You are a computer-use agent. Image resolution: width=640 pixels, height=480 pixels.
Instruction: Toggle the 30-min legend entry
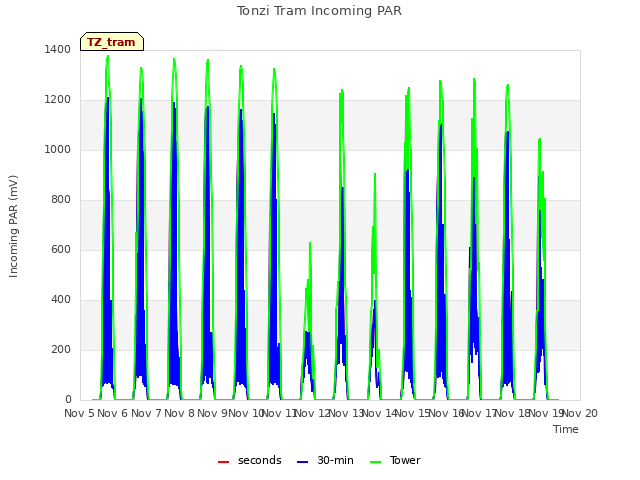[x=325, y=460]
